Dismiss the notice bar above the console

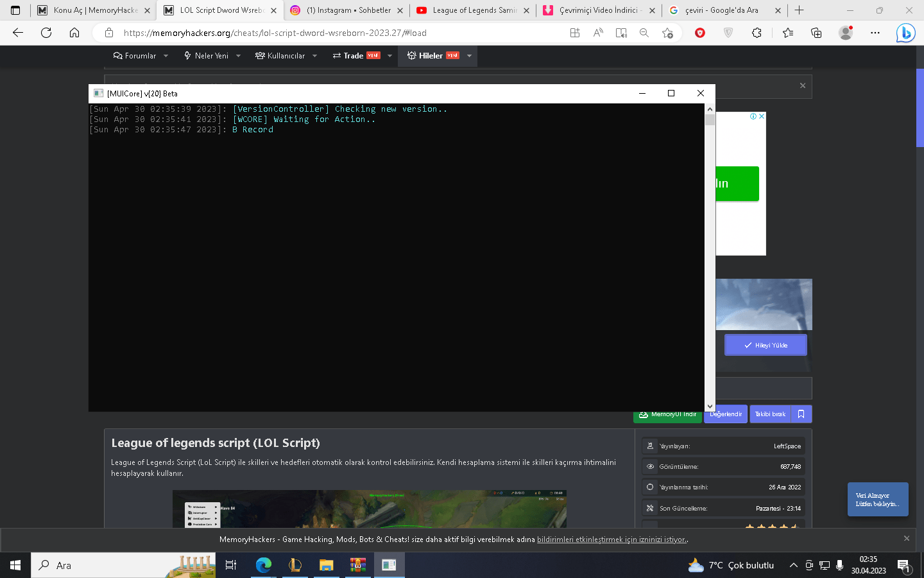click(x=803, y=85)
